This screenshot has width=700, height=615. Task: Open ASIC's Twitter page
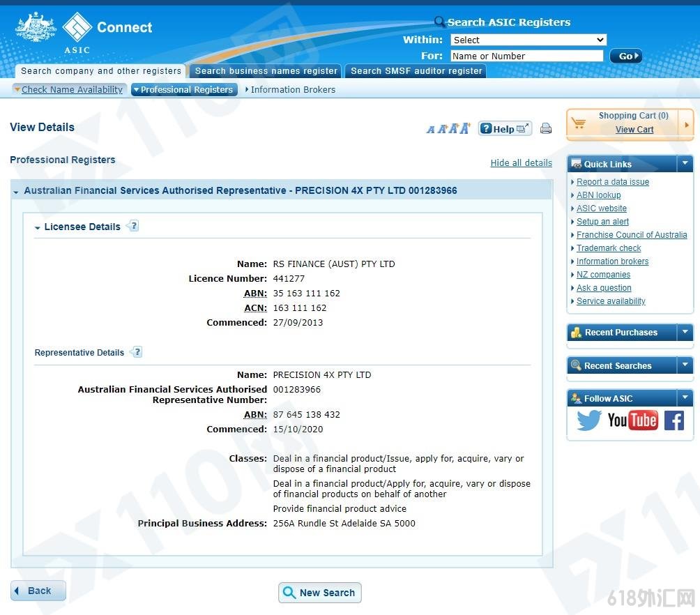click(x=589, y=420)
